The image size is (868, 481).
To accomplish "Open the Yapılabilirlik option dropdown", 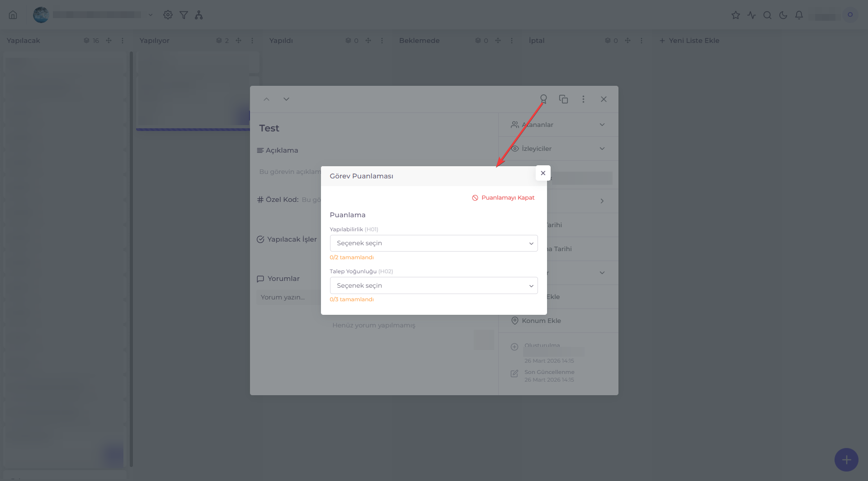I will [x=434, y=243].
